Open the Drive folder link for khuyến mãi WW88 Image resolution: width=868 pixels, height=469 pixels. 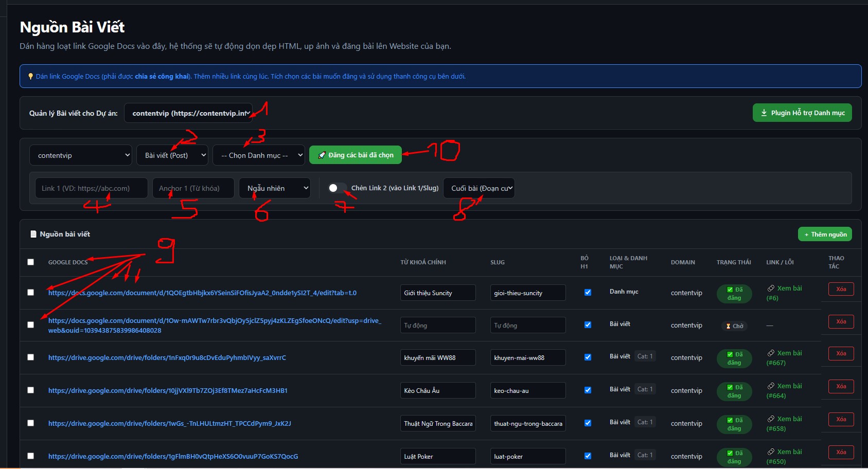(x=167, y=358)
